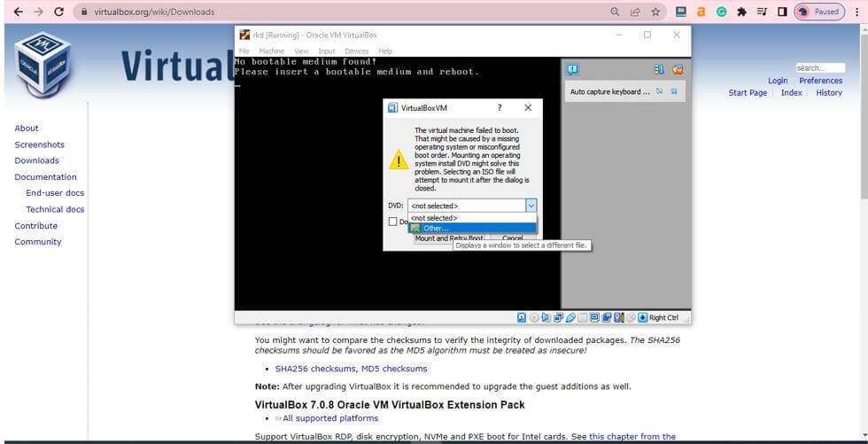Open Machine menu in VirtualBox VM window

point(271,51)
